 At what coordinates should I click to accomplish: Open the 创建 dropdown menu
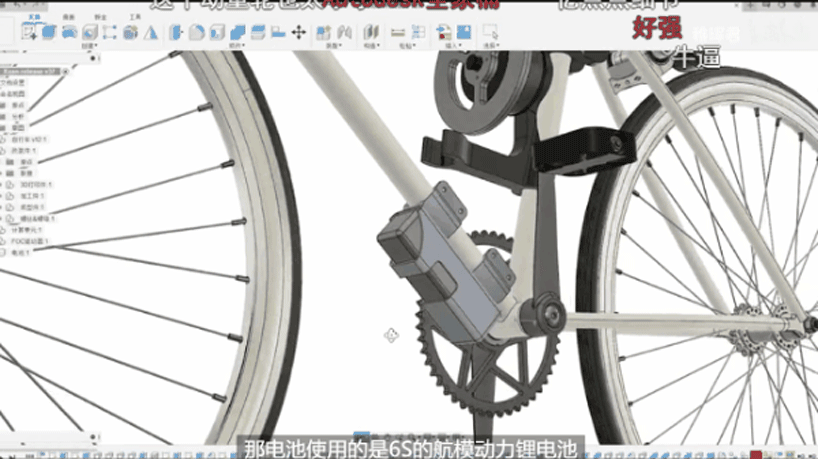click(90, 46)
